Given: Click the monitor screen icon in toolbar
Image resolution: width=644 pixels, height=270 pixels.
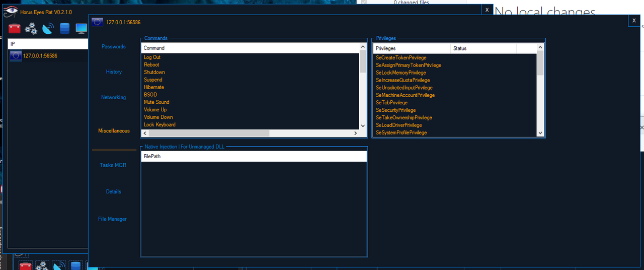Looking at the screenshot, I should pyautogui.click(x=81, y=28).
